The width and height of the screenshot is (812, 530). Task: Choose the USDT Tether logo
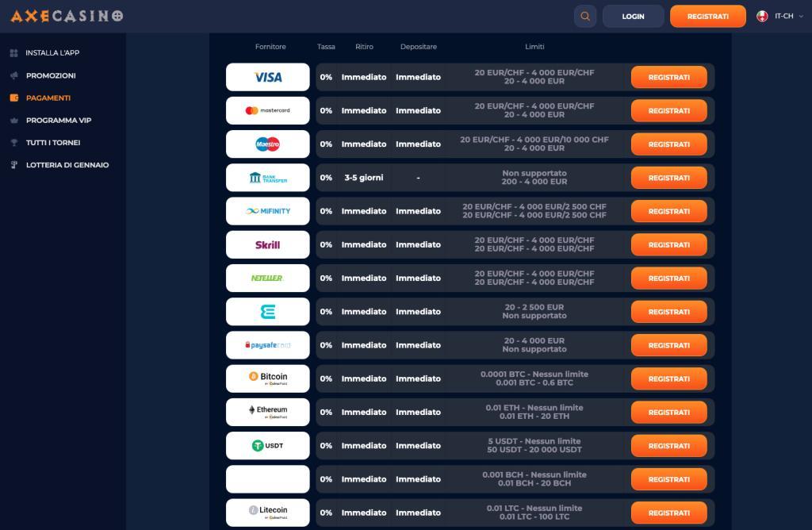268,446
